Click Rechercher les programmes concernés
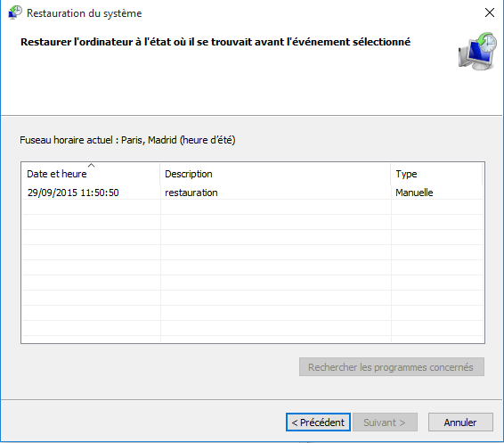Viewport: 504px width, 443px height. tap(391, 366)
